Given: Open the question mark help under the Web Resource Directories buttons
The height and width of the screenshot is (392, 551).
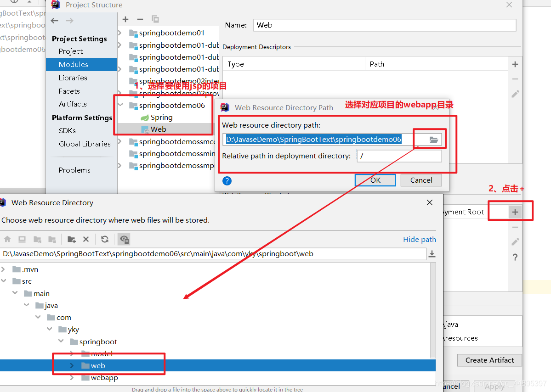Looking at the screenshot, I should pyautogui.click(x=515, y=257).
